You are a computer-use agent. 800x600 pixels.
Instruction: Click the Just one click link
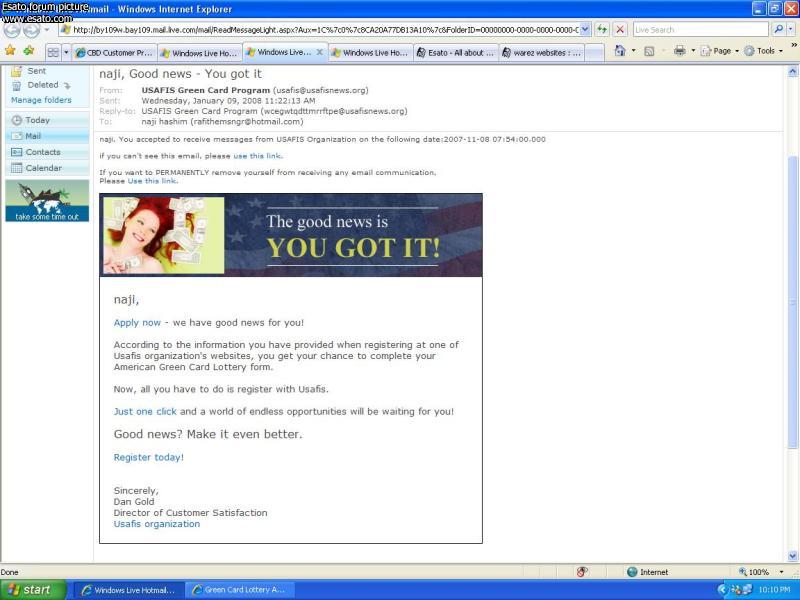click(145, 411)
